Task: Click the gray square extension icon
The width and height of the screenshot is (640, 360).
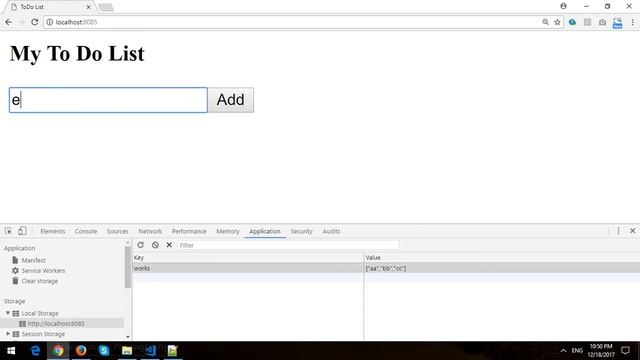Action: 587,22
